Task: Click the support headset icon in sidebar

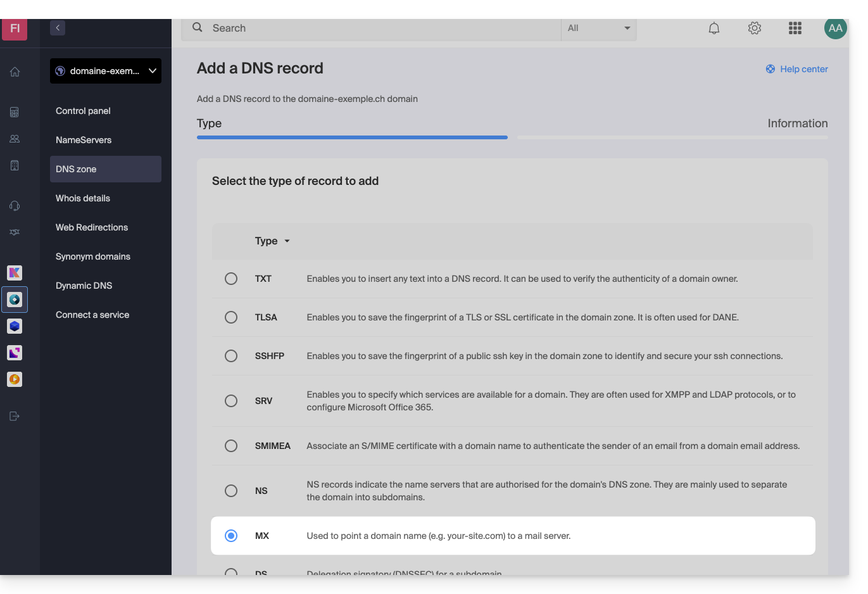Action: [x=15, y=206]
